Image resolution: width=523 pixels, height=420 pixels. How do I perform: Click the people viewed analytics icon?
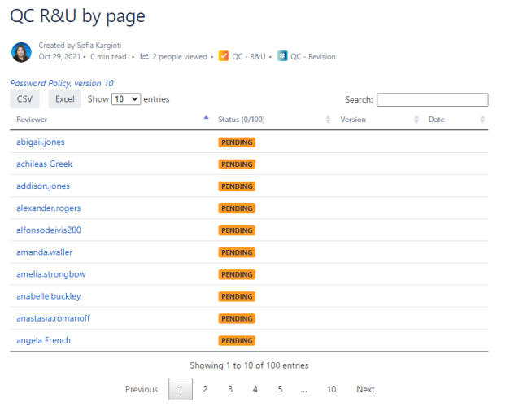[x=145, y=57]
